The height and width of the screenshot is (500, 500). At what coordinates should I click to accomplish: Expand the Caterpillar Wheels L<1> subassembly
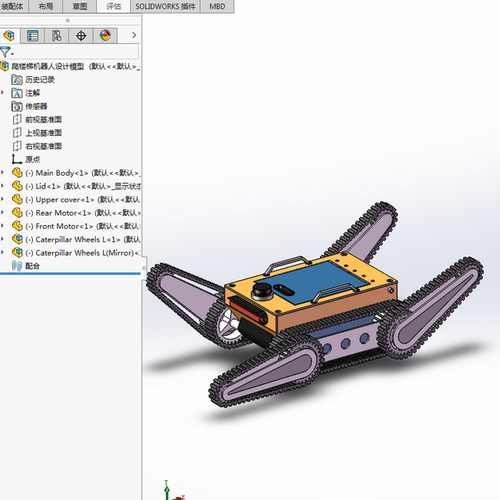[x=3, y=239]
